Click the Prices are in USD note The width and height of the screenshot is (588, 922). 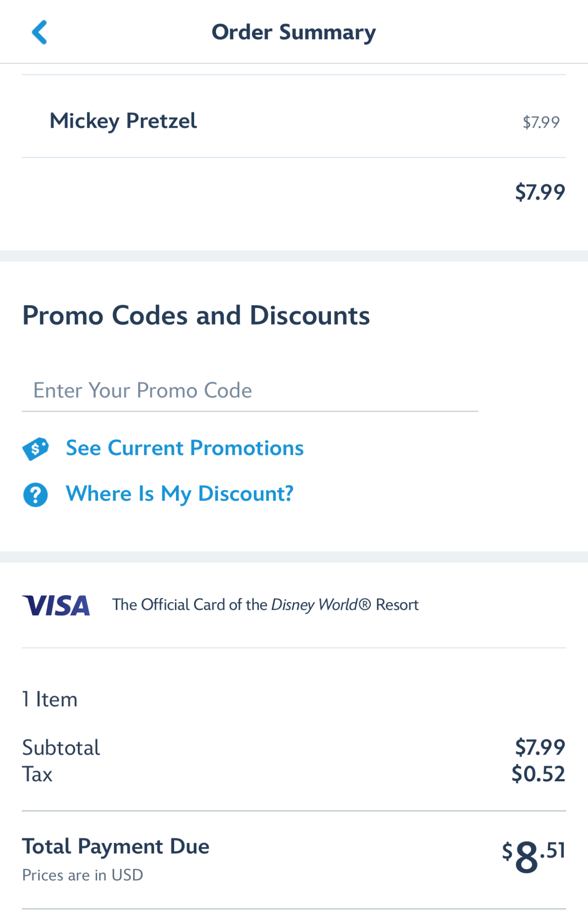(x=82, y=875)
